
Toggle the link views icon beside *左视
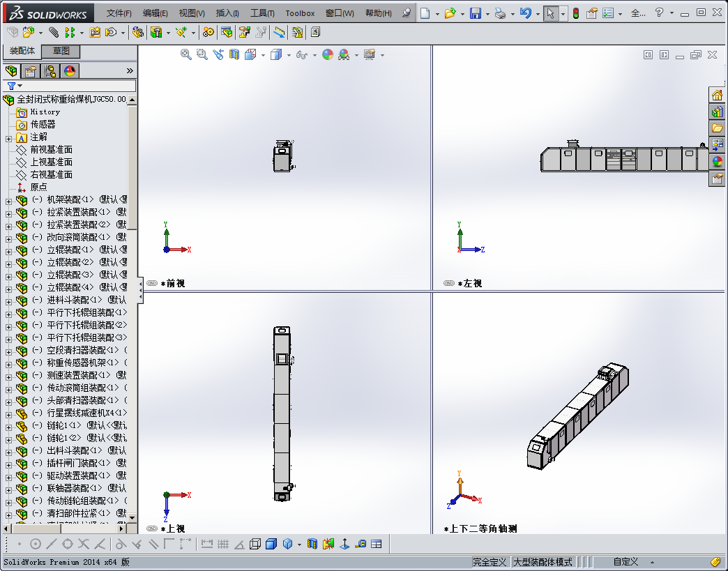[448, 283]
